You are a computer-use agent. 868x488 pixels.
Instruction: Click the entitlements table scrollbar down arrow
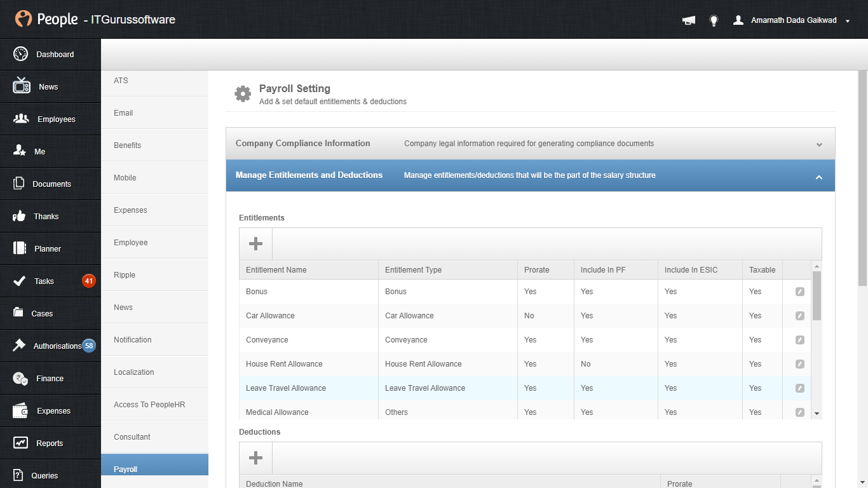(x=817, y=414)
